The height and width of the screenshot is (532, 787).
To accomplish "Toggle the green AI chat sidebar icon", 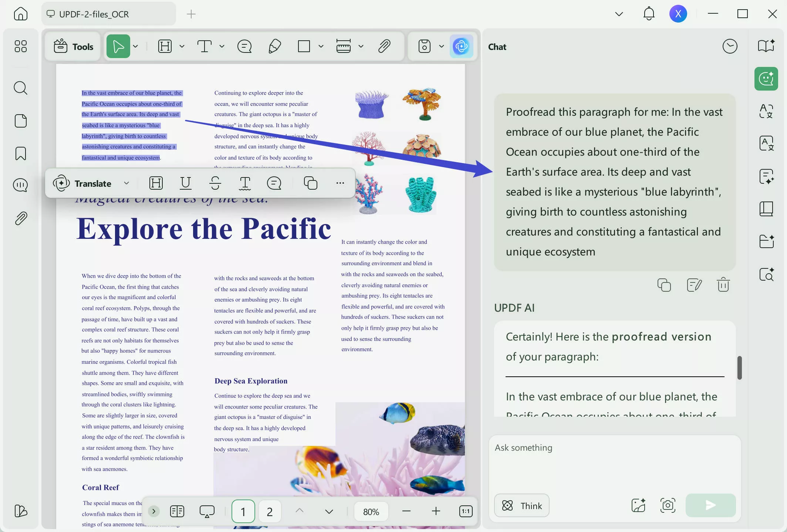I will click(766, 78).
